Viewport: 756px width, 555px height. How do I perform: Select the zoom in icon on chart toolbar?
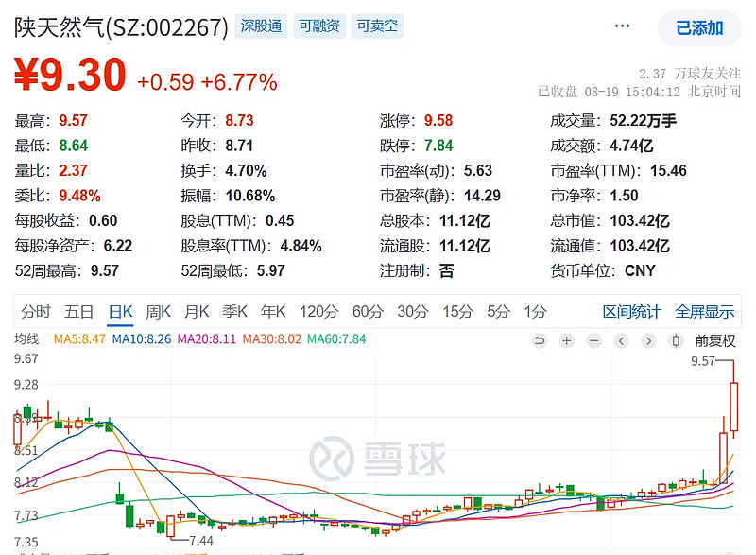565,340
